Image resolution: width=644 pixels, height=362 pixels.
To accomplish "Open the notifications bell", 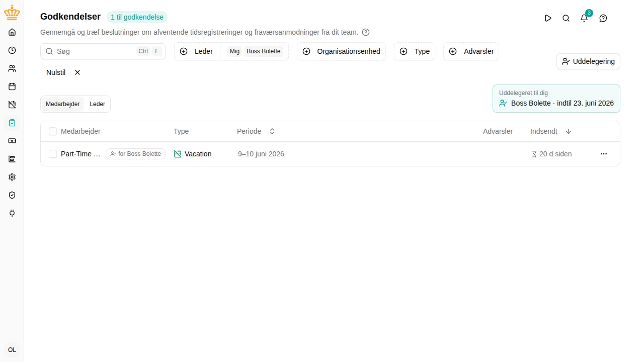I will point(584,18).
